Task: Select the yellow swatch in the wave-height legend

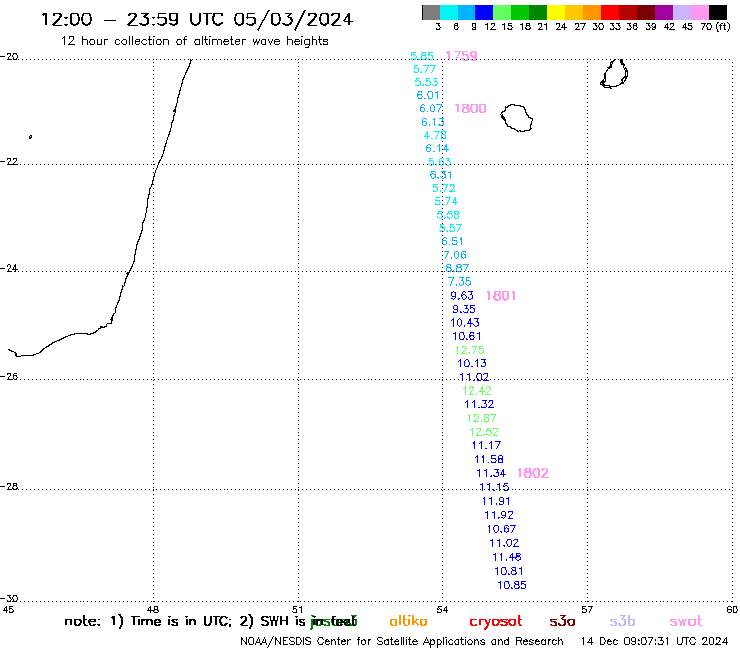Action: 556,12
